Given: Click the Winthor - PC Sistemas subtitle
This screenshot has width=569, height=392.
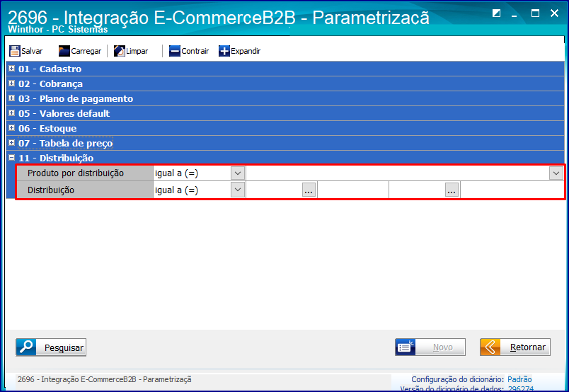Looking at the screenshot, I should pos(58,30).
